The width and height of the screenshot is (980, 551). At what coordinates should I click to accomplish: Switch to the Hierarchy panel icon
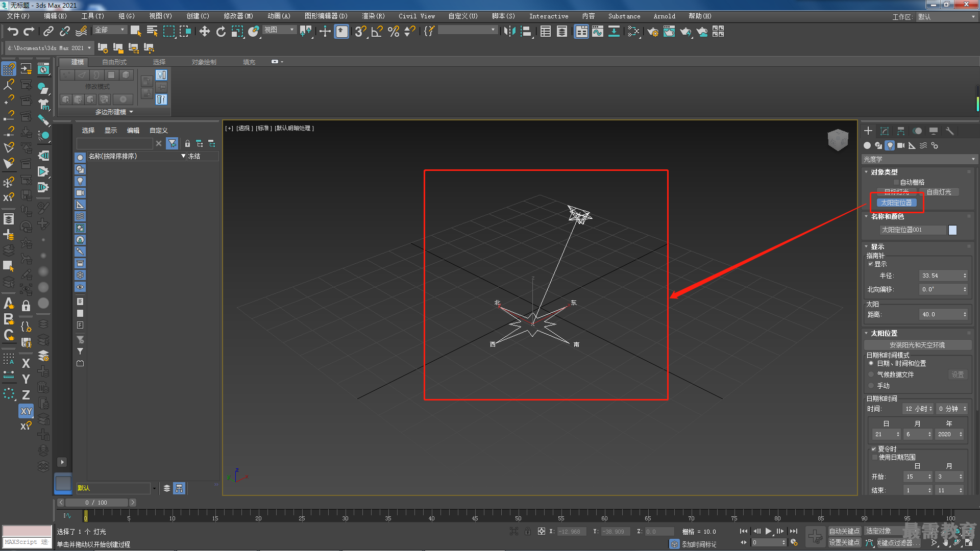click(x=901, y=131)
